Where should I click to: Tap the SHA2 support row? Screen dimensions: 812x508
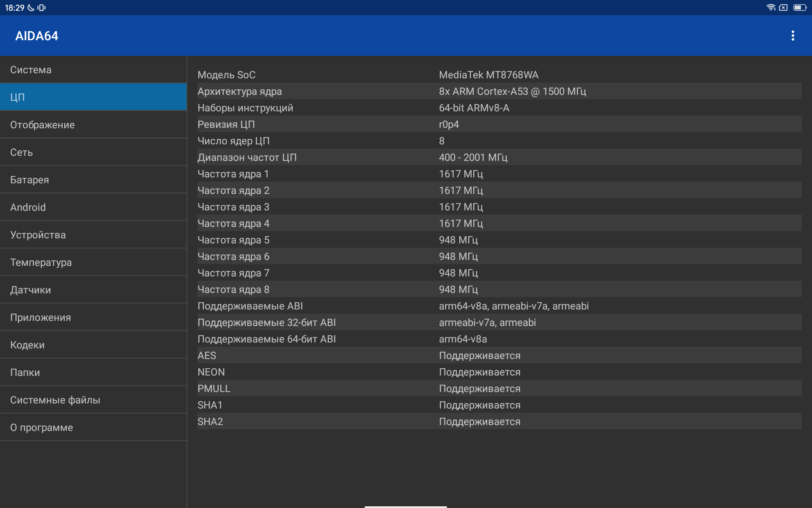pyautogui.click(x=499, y=421)
